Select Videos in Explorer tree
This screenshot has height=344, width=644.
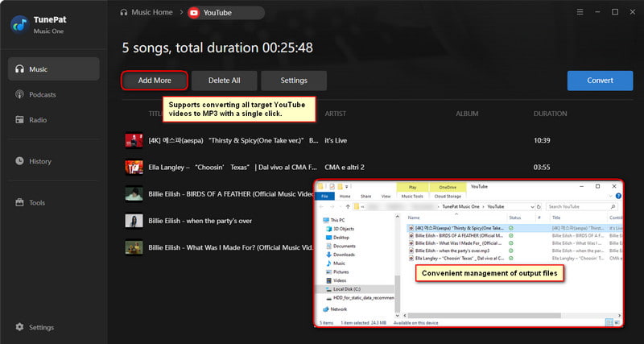coord(336,280)
